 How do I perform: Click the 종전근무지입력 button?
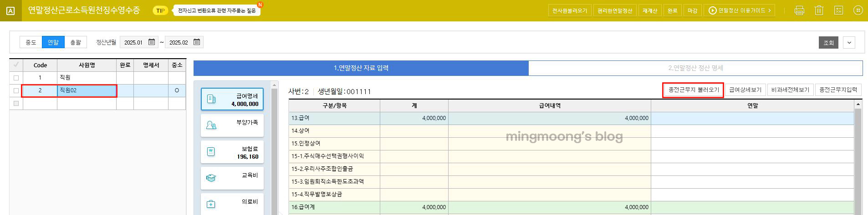click(838, 90)
